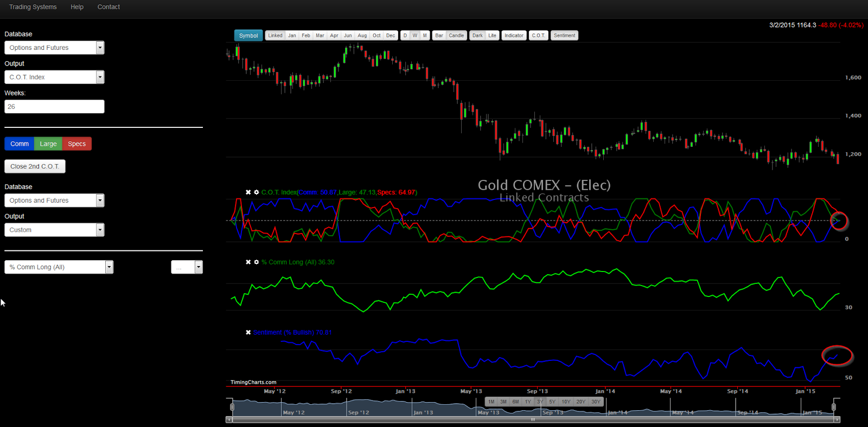
Task: Select the Mar contract month
Action: point(320,35)
